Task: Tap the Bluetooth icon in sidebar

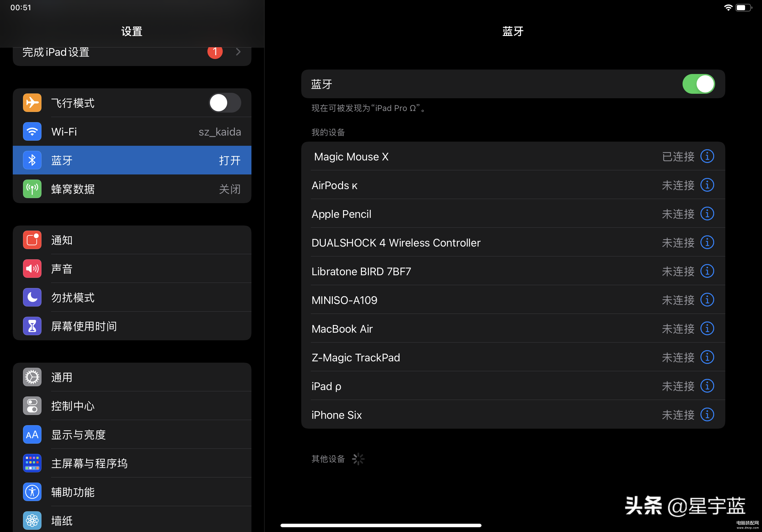Action: (32, 160)
